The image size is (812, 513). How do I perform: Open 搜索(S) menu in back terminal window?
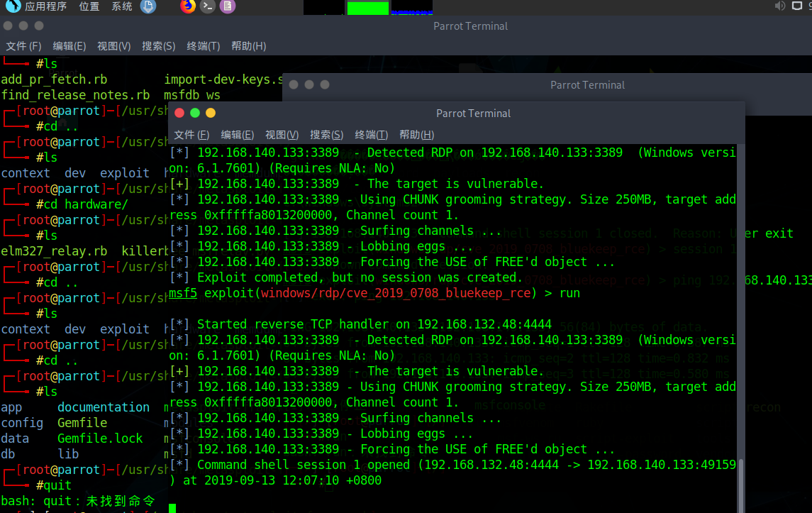coord(158,46)
